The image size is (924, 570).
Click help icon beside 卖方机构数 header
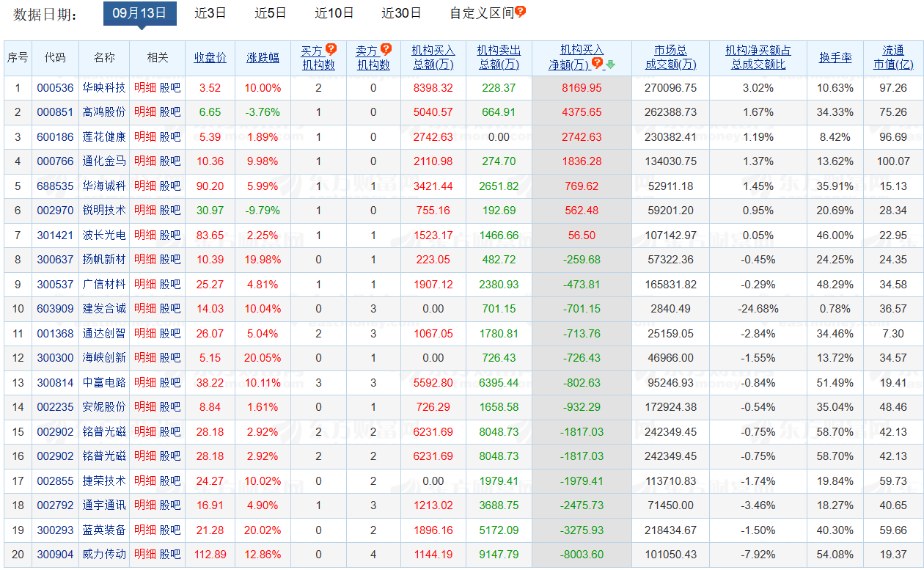386,49
